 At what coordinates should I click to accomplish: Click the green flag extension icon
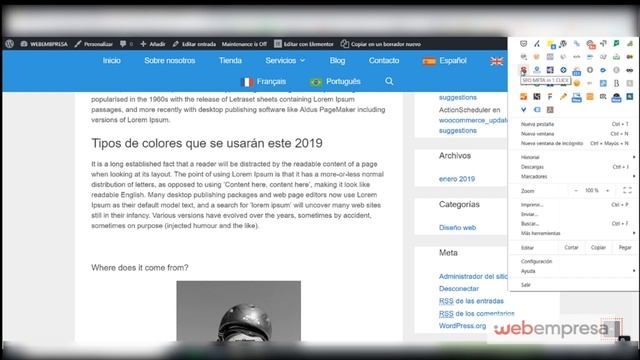click(616, 43)
